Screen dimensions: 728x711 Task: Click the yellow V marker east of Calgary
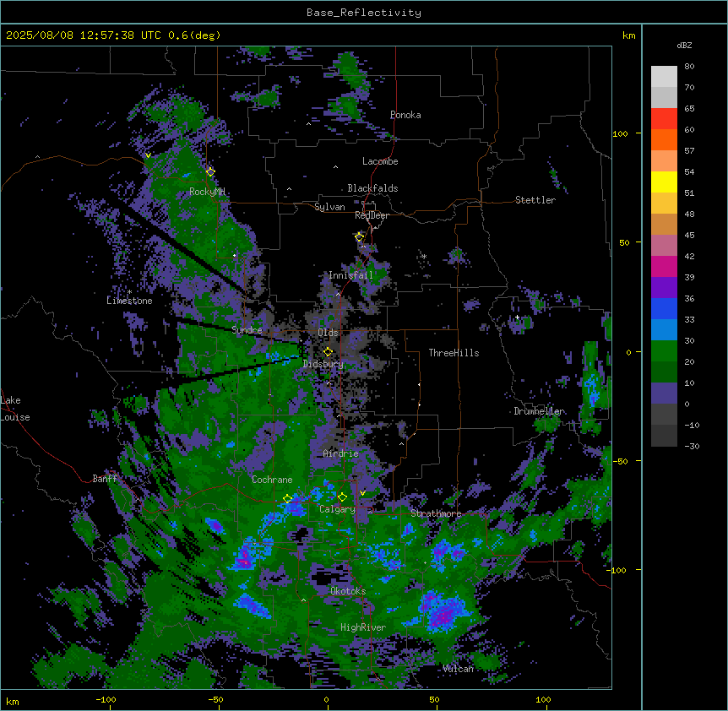[x=362, y=493]
